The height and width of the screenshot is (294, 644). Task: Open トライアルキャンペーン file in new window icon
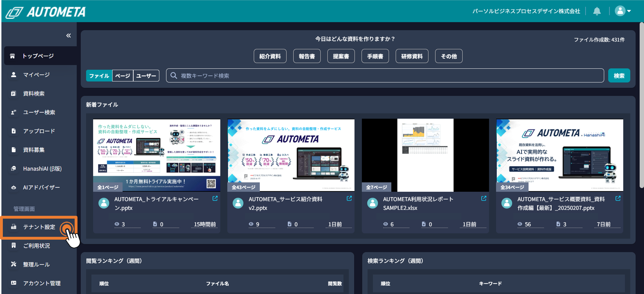[215, 198]
